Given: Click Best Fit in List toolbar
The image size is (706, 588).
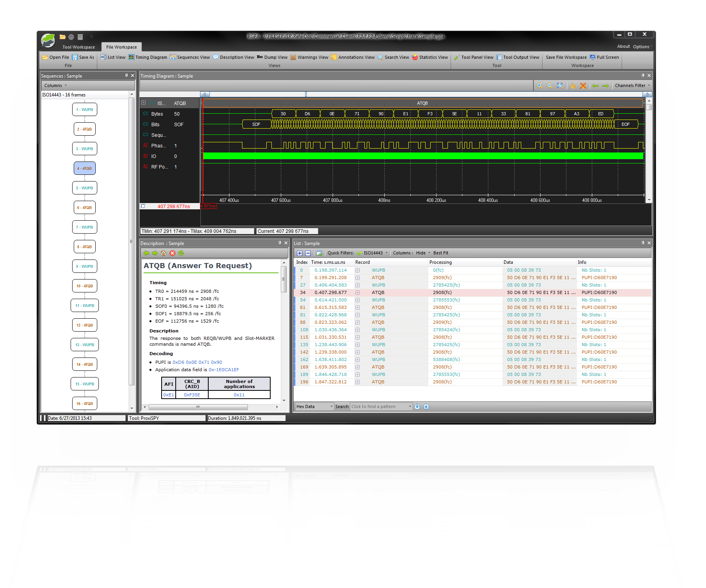Looking at the screenshot, I should tap(441, 253).
